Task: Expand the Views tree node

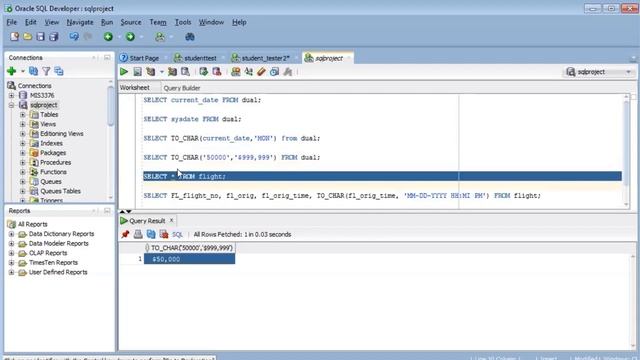Action: pyautogui.click(x=23, y=124)
